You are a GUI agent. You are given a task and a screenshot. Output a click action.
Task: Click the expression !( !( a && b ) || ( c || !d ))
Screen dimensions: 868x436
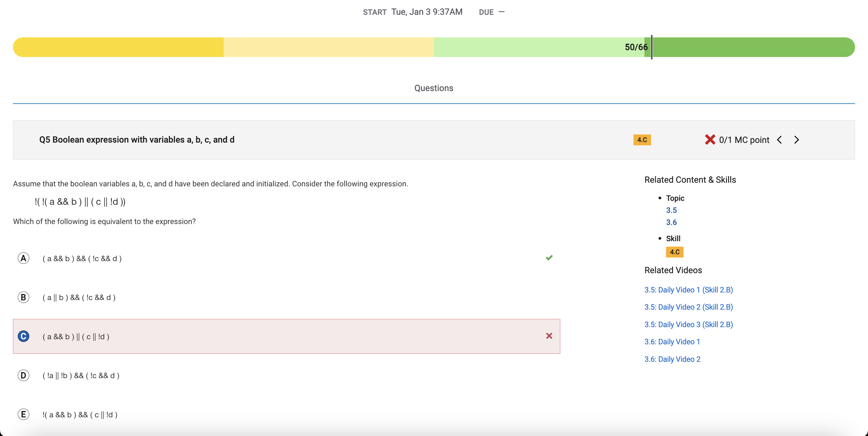pyautogui.click(x=80, y=202)
